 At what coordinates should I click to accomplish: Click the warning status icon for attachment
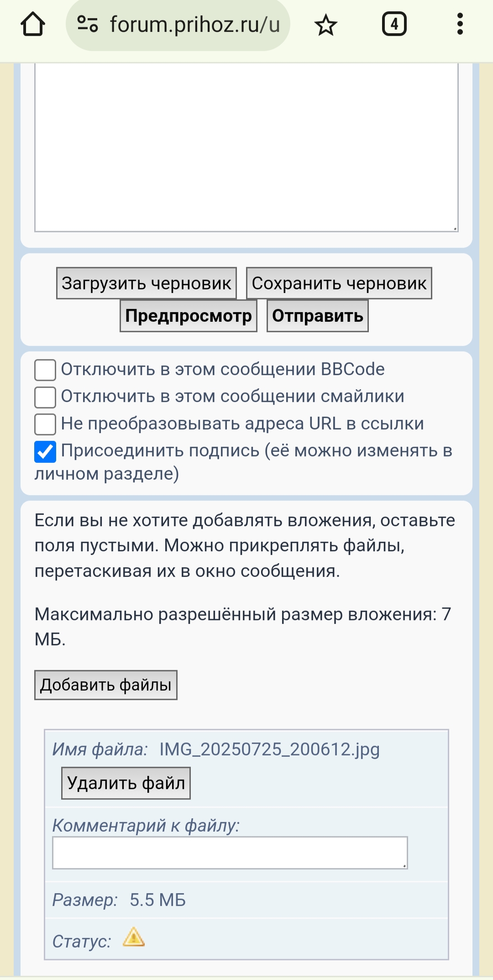134,937
